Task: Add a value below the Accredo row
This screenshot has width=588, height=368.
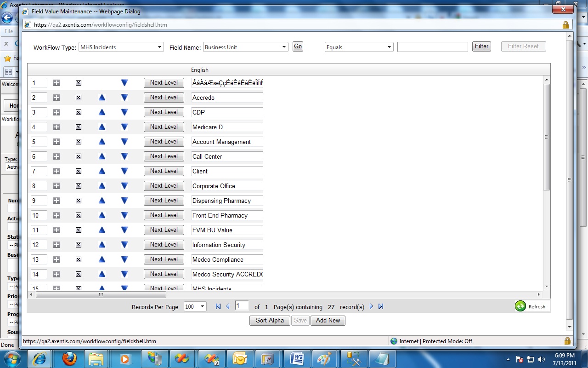Action: pyautogui.click(x=57, y=98)
